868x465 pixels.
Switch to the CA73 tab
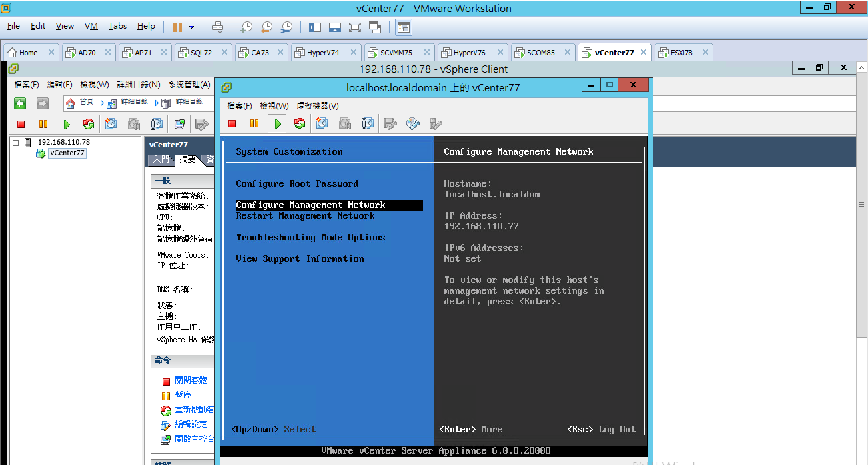pos(260,53)
